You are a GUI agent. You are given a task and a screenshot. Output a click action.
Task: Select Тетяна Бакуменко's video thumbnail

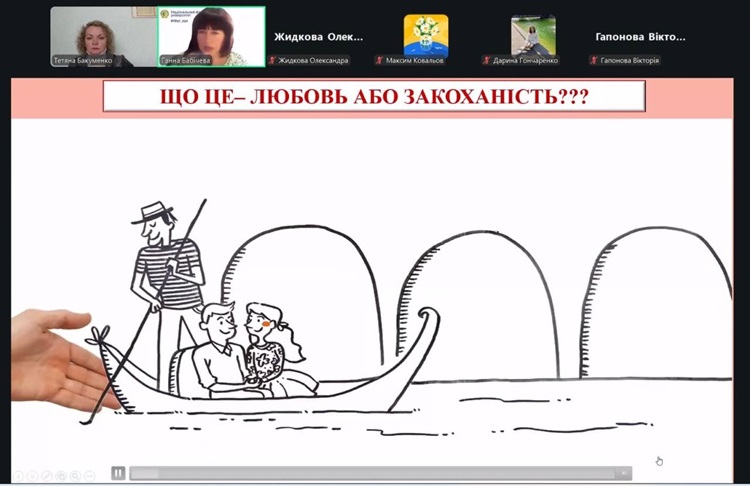[x=103, y=35]
